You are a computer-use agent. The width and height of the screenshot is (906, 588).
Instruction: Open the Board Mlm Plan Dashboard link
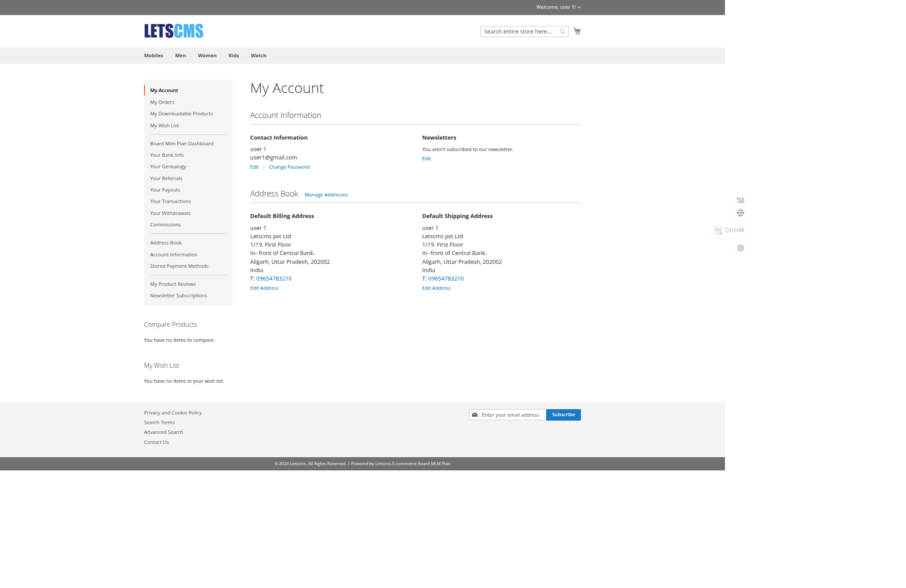coord(181,143)
